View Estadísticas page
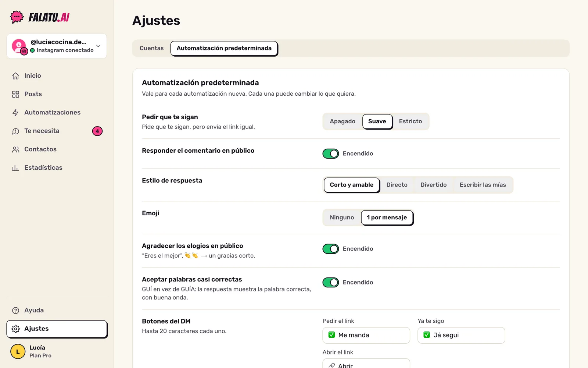Screen dimensions: 588x368 57,168
